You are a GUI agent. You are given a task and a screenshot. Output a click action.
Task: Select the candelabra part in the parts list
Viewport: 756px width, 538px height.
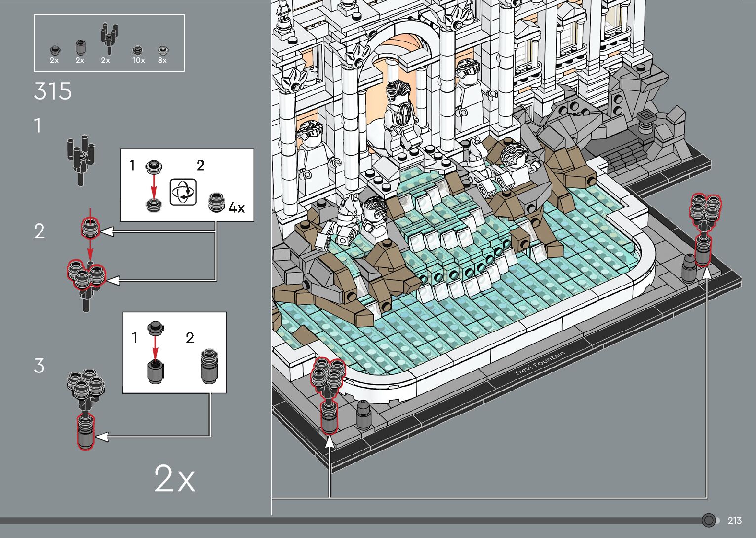coord(108,39)
